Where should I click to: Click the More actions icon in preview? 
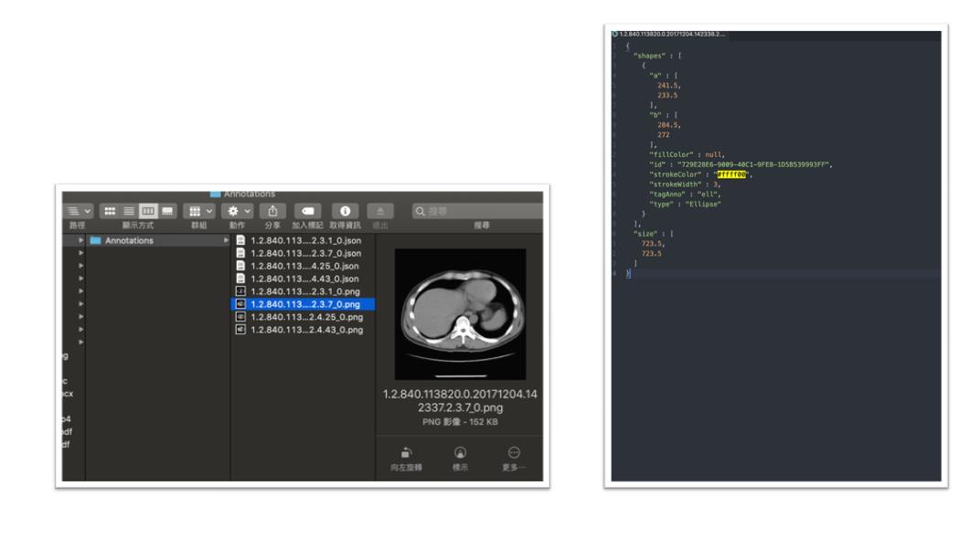(514, 453)
